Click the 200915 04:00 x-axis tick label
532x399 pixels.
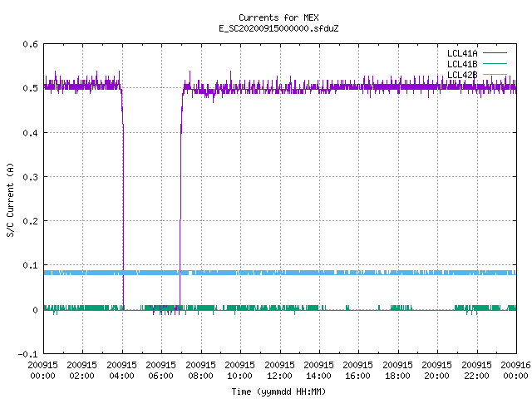pyautogui.click(x=121, y=370)
